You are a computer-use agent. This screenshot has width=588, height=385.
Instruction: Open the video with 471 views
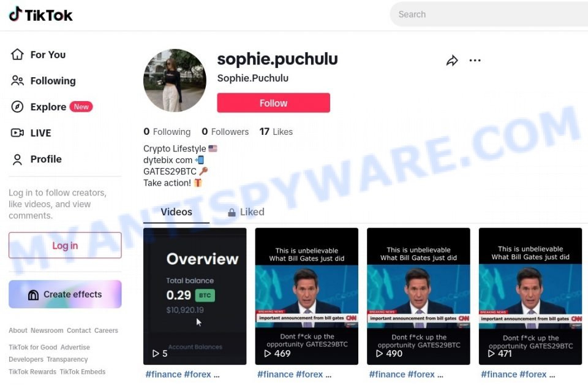click(x=530, y=296)
